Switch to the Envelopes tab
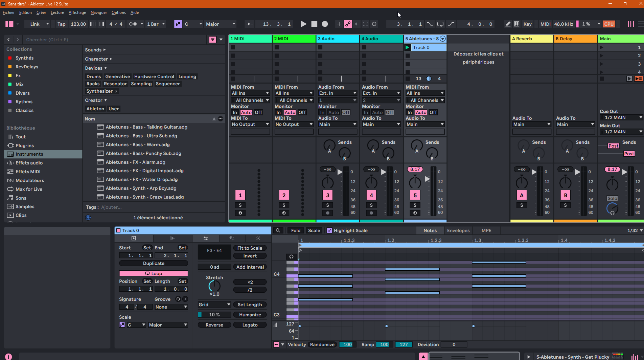The width and height of the screenshot is (644, 360). click(x=458, y=230)
